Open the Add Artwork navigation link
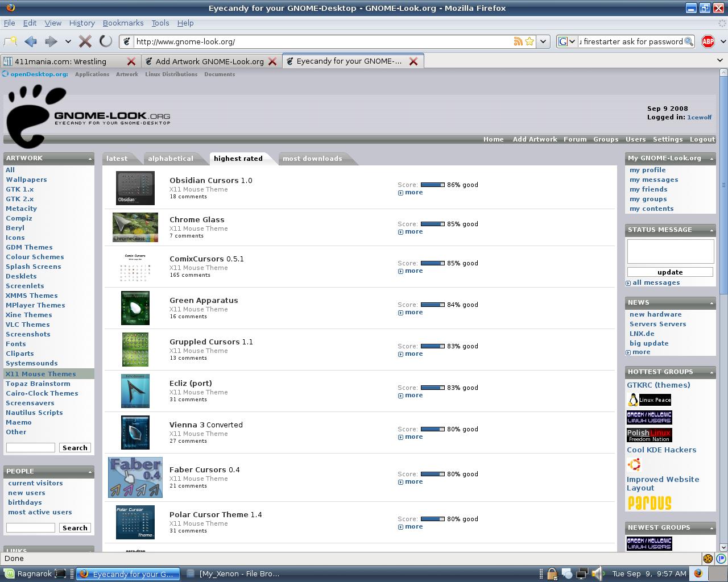 535,139
